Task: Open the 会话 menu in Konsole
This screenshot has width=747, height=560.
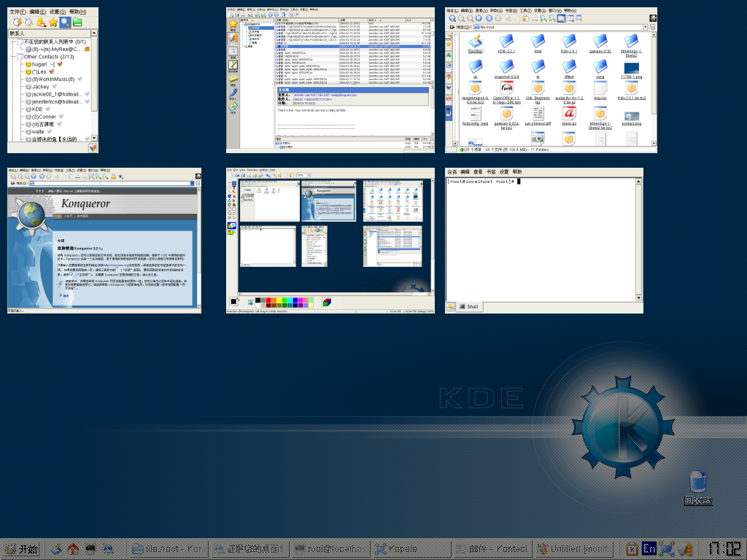Action: 452,172
